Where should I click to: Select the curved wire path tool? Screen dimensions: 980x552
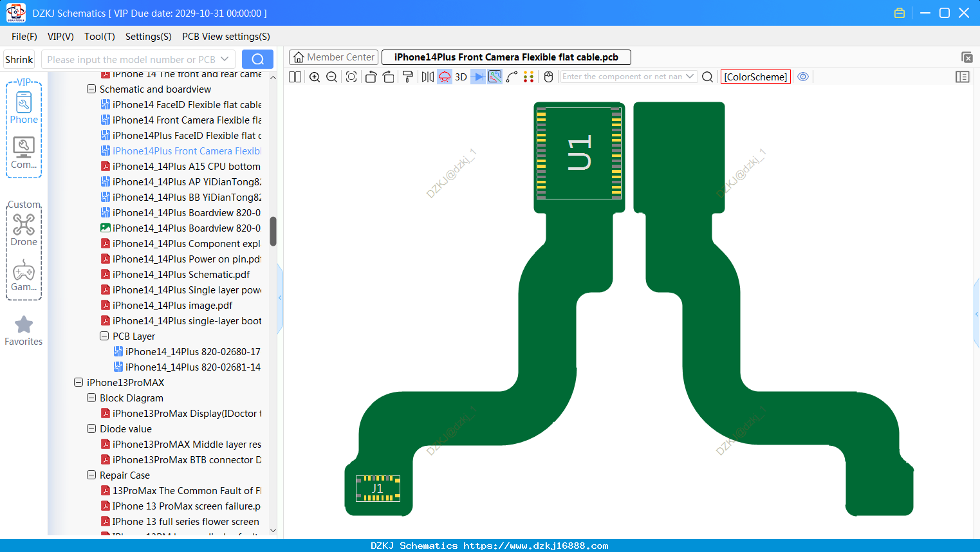click(x=512, y=77)
